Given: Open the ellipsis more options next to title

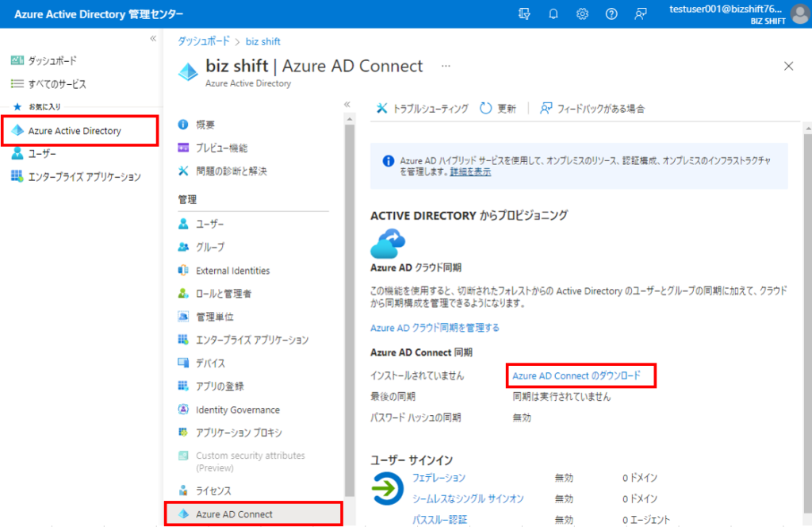Looking at the screenshot, I should coord(446,66).
